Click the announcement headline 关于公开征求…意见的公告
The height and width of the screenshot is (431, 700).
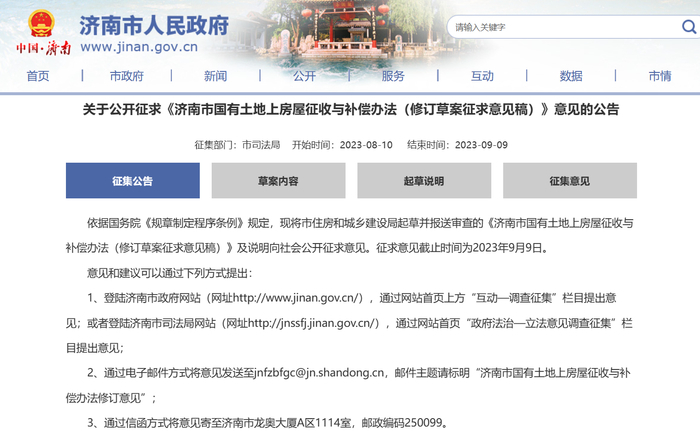pos(351,109)
